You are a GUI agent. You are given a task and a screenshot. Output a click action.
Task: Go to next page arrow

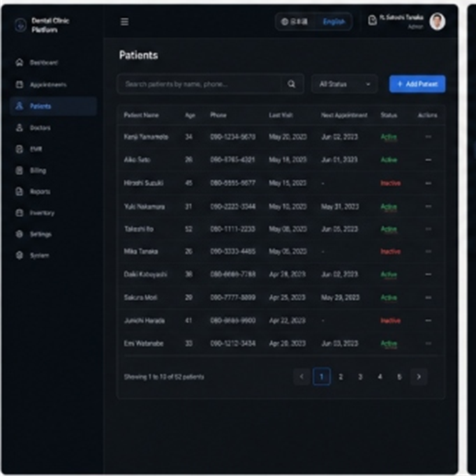point(419,377)
